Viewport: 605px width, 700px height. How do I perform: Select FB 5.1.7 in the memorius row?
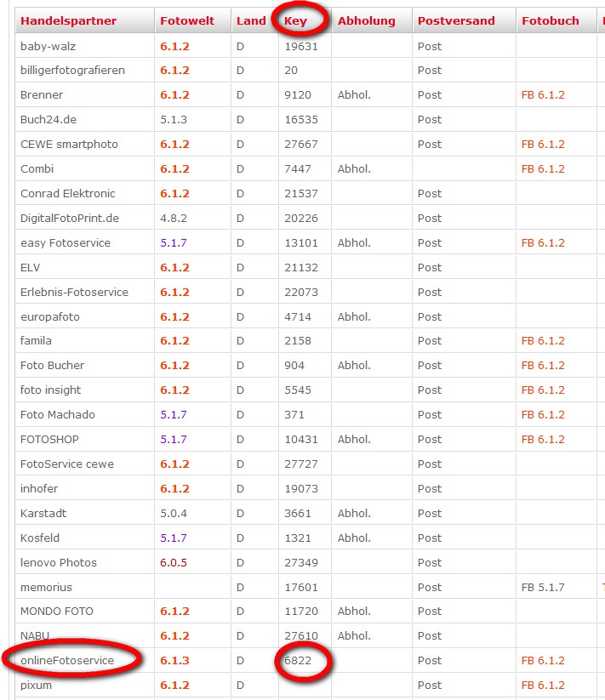[543, 587]
